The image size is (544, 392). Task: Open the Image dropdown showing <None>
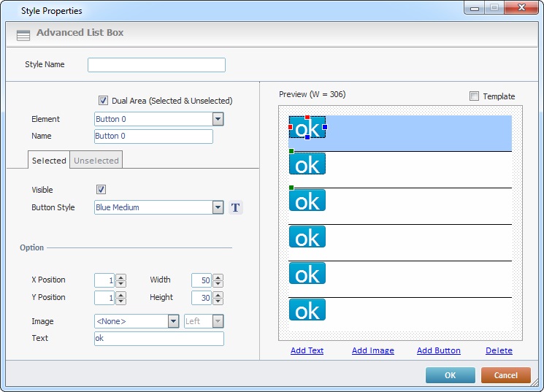pyautogui.click(x=173, y=322)
